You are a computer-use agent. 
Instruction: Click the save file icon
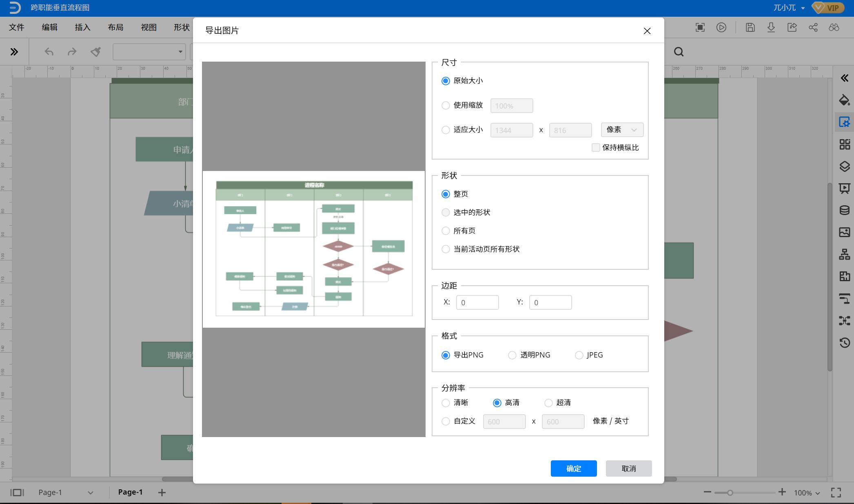coord(750,27)
